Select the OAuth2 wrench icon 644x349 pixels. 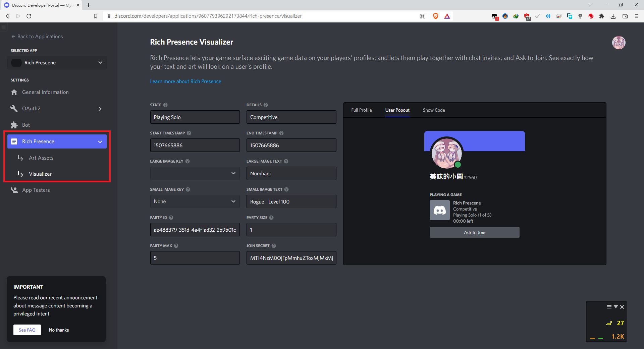(x=14, y=108)
